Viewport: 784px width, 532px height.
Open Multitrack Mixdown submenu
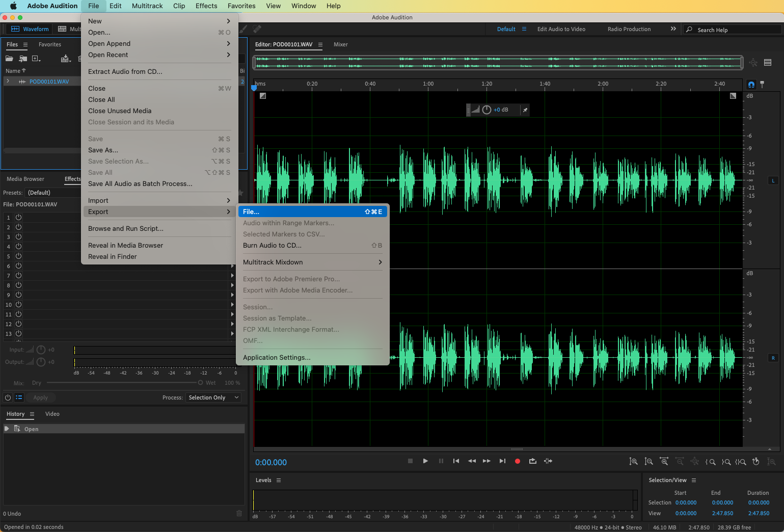click(312, 262)
